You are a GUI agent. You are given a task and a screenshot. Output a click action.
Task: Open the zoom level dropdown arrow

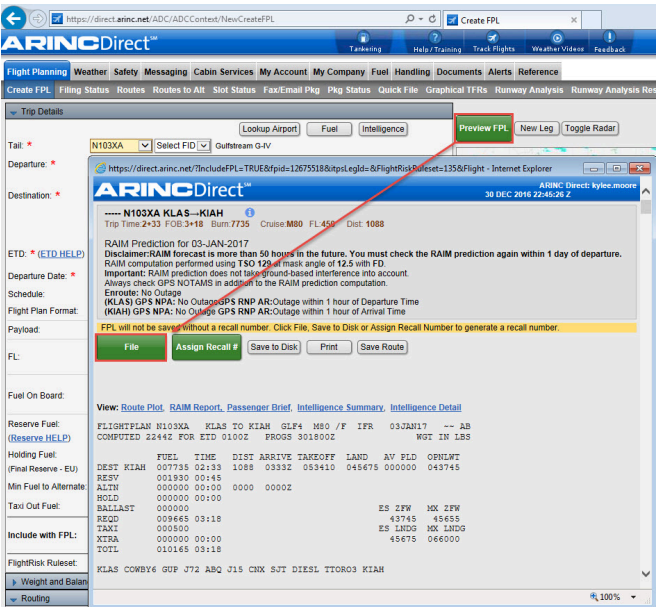[633, 597]
